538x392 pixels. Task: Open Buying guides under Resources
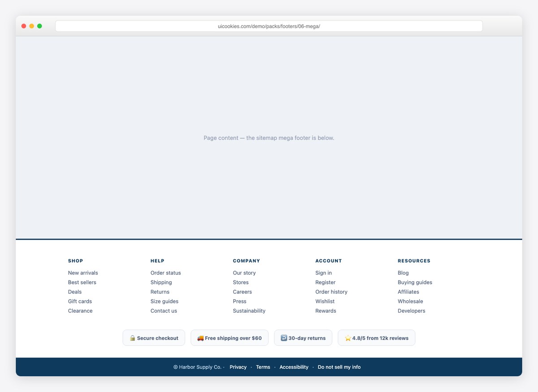(x=415, y=282)
